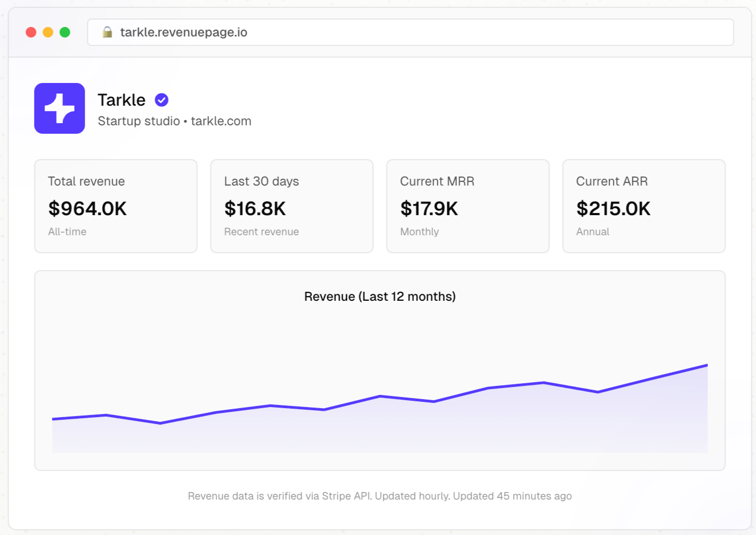Click the address bar URL field
Image resolution: width=756 pixels, height=535 pixels.
370,32
